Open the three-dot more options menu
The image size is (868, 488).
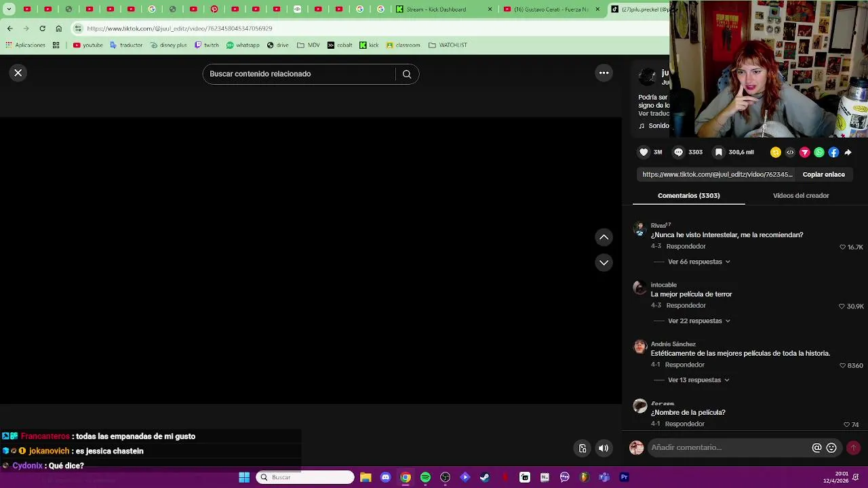coord(604,73)
